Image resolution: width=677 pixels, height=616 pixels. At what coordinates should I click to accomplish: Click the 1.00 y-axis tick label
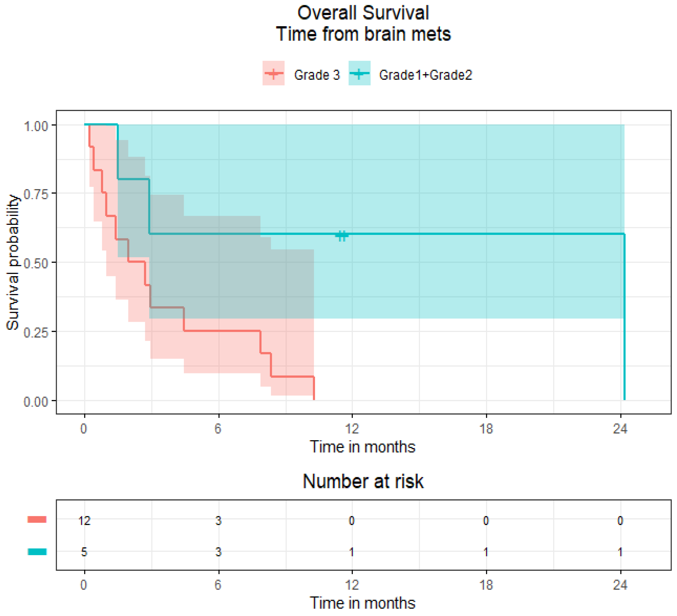(36, 126)
